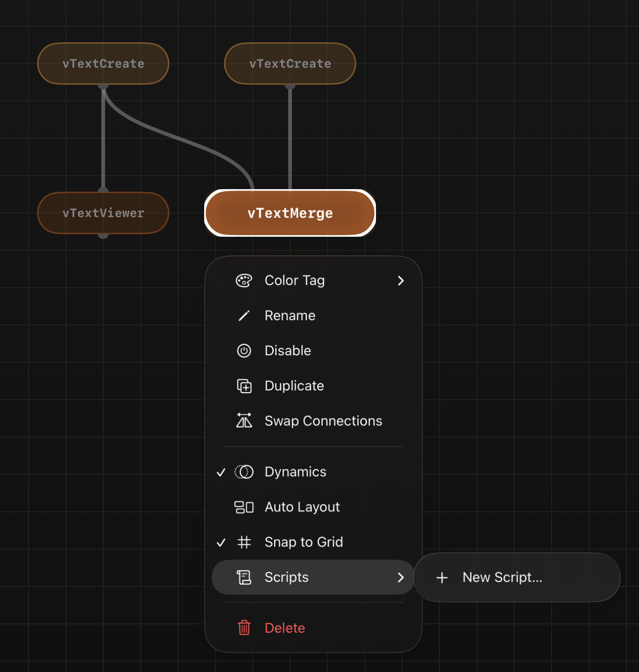Screen dimensions: 639x672
Task: Choose Rename from the context menu
Action: click(313, 316)
